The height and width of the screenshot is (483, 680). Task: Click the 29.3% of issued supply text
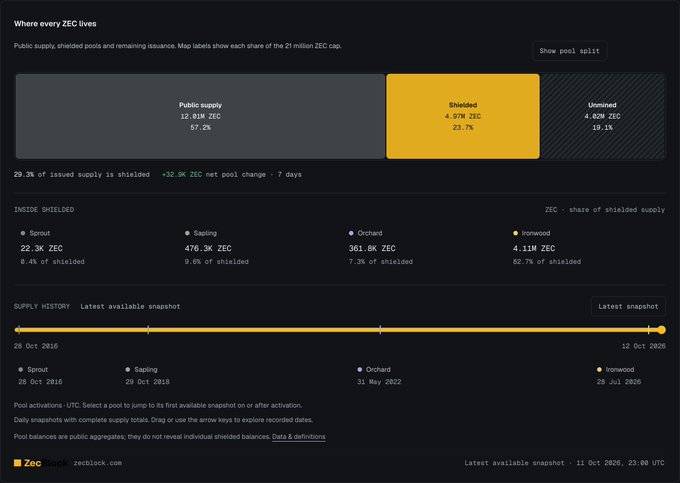[x=82, y=174]
